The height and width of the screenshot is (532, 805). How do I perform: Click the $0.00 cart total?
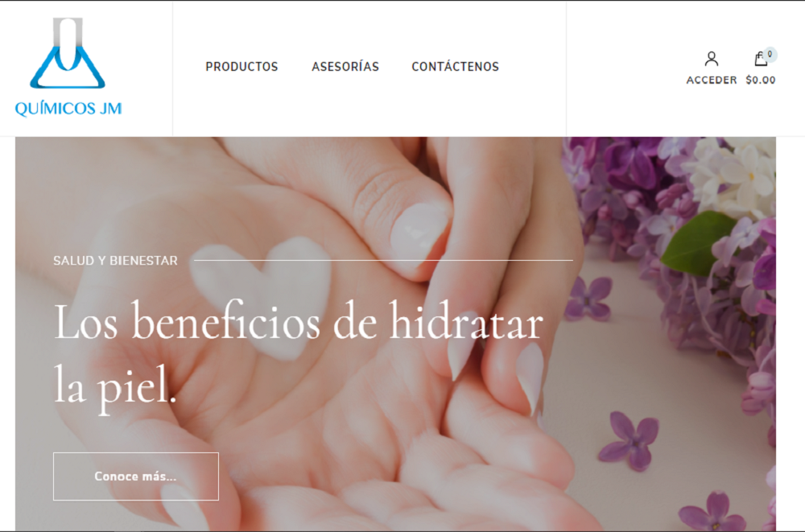click(761, 80)
